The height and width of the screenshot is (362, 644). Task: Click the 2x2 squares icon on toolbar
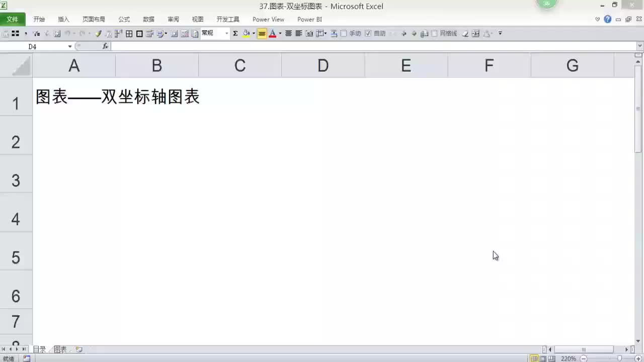point(16,33)
